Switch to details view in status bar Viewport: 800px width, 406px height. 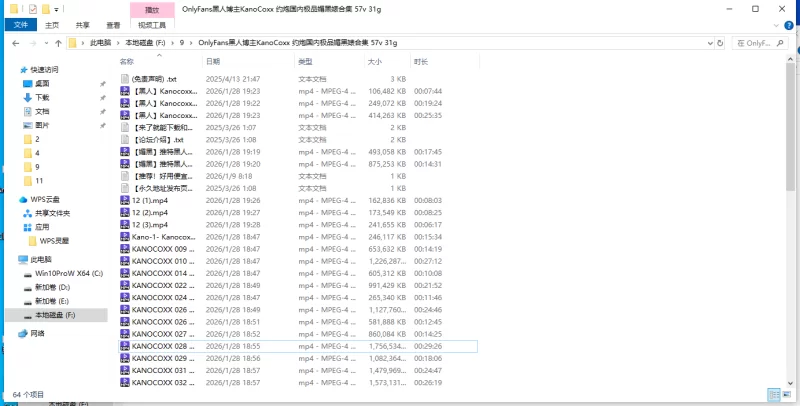pos(774,395)
